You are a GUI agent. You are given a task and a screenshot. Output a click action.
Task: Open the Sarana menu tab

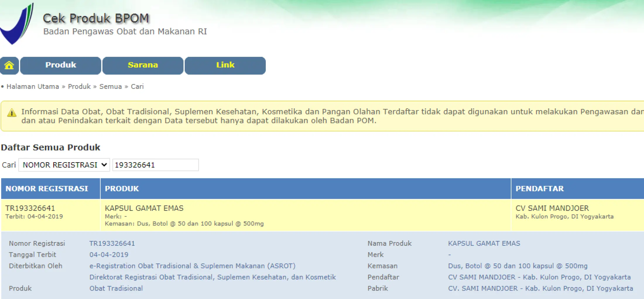[x=143, y=65]
